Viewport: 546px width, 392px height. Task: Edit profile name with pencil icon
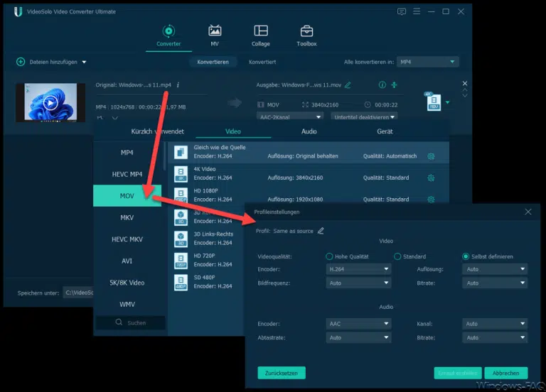pyautogui.click(x=321, y=231)
